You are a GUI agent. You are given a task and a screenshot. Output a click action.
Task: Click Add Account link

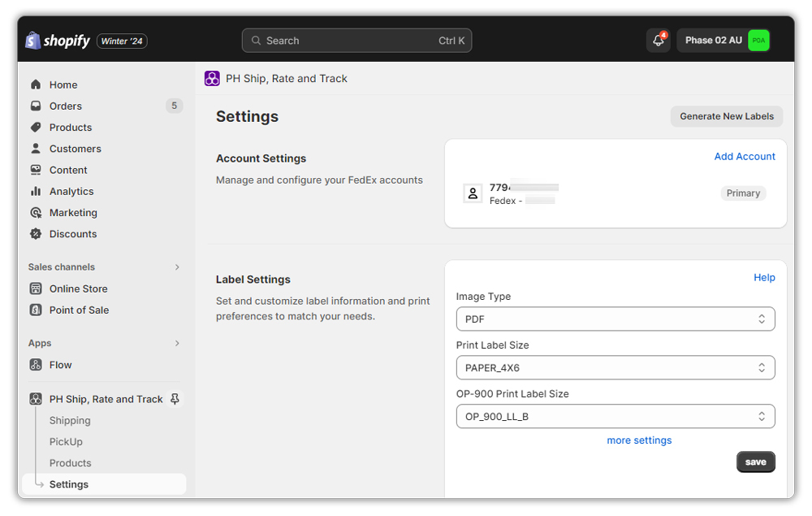coord(744,157)
